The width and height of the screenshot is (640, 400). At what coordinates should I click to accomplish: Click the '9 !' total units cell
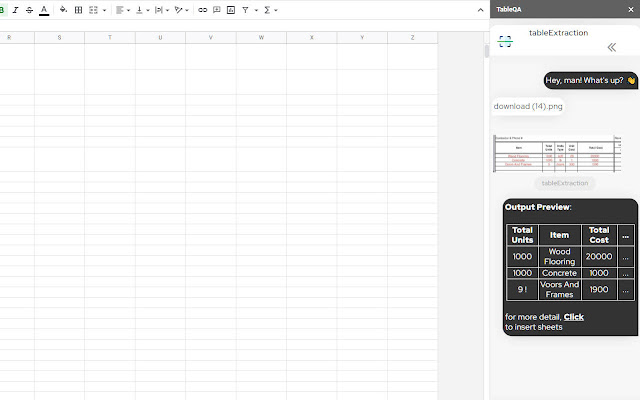[522, 289]
